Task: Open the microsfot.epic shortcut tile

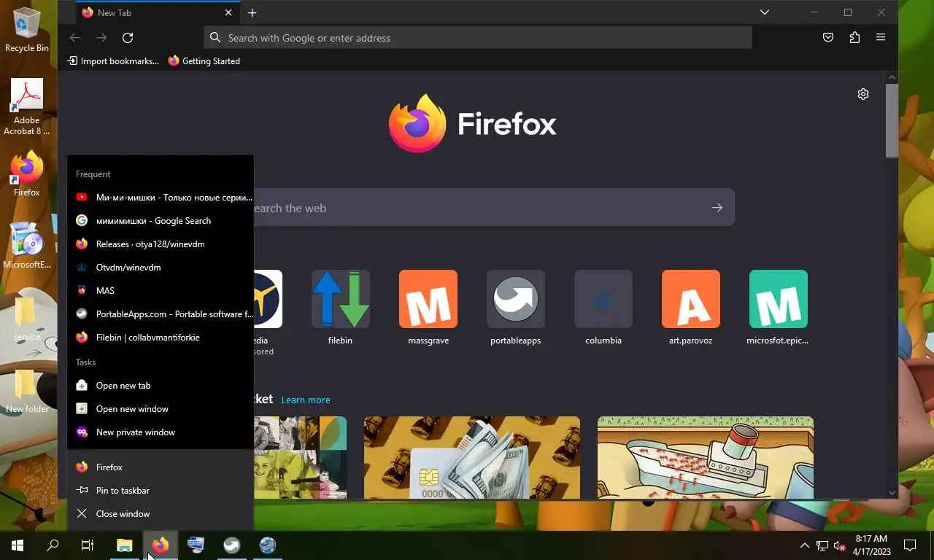Action: point(779,308)
